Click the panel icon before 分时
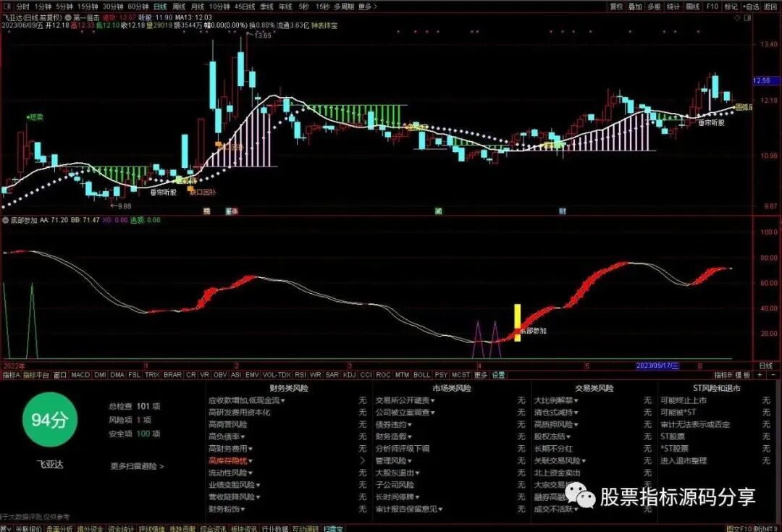The height and width of the screenshot is (532, 782). 7,7
